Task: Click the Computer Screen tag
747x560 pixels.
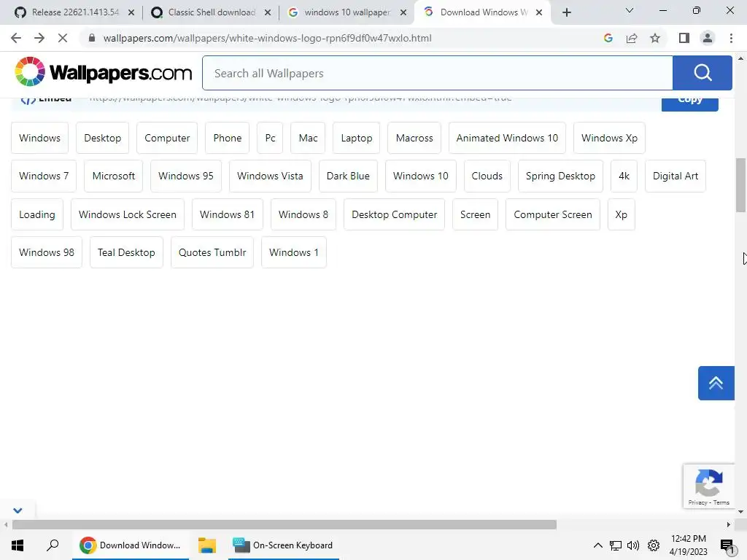Action: pyautogui.click(x=553, y=214)
